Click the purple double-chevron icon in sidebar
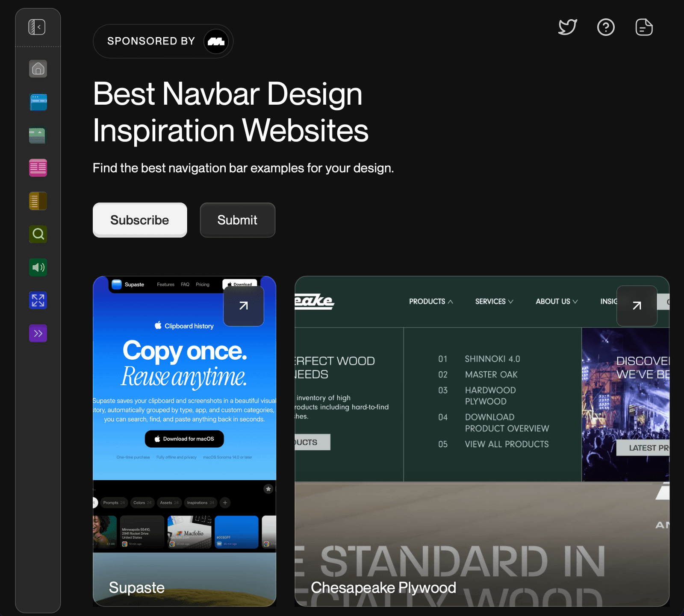 [x=38, y=334]
